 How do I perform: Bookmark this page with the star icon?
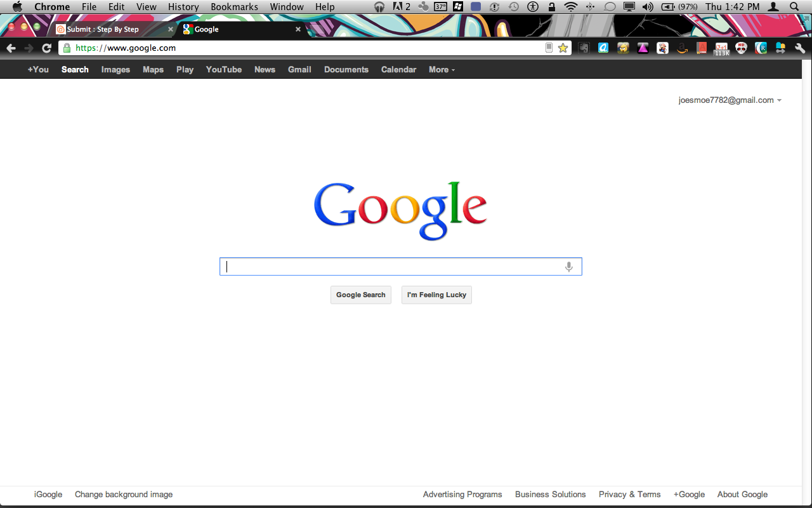[x=563, y=48]
